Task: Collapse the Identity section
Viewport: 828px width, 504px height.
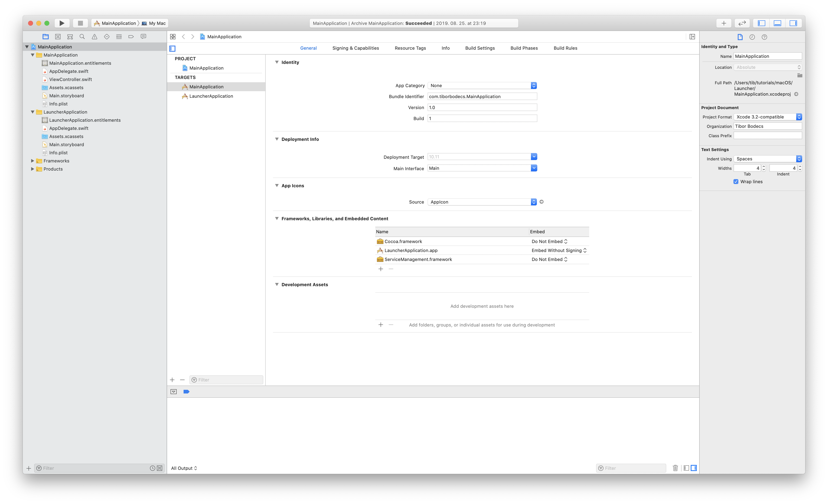Action: (x=276, y=62)
